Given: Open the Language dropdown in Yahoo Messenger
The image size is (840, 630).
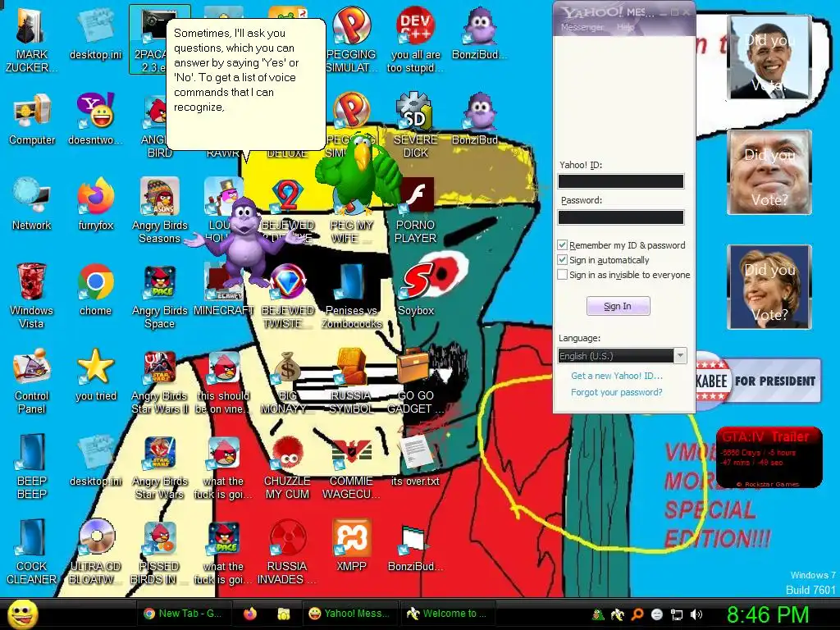Looking at the screenshot, I should point(622,356).
